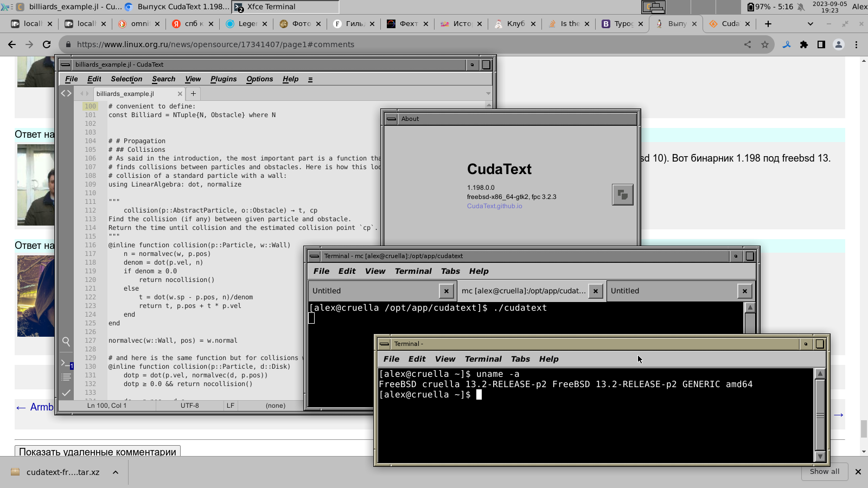Click scroll up arrow in mc Terminal

pyautogui.click(x=750, y=307)
